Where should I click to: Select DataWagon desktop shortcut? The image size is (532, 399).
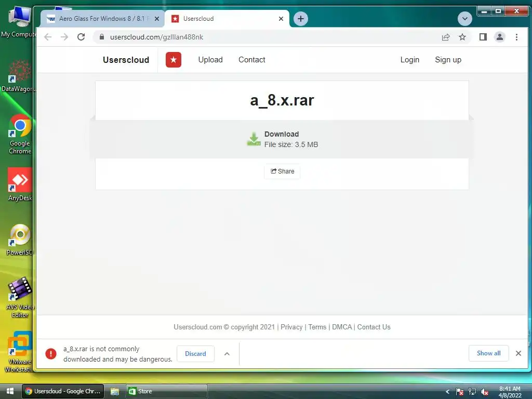[19, 76]
